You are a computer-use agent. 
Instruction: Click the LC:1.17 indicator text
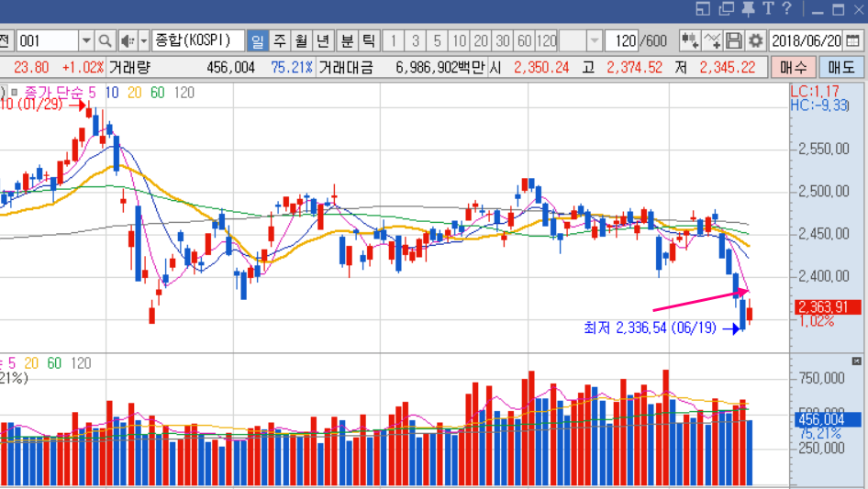tap(815, 92)
